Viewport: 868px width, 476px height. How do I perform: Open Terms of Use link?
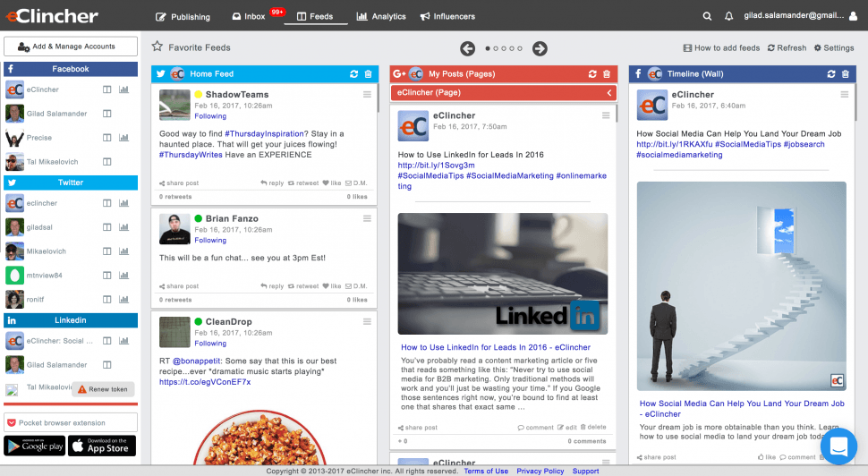pos(486,471)
